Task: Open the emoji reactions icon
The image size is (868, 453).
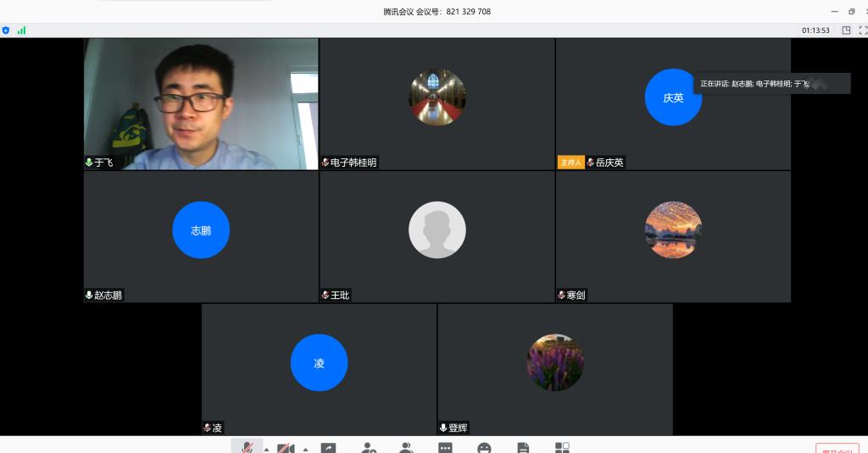Action: pyautogui.click(x=484, y=447)
